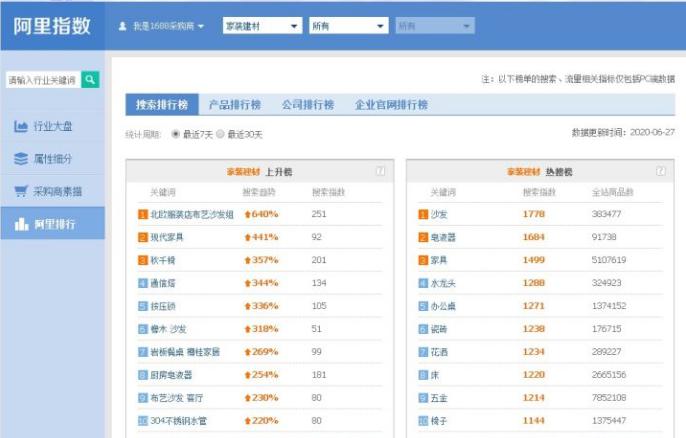Click 搜索趋势 column header in 上升榜
The image size is (686, 438).
pos(259,192)
